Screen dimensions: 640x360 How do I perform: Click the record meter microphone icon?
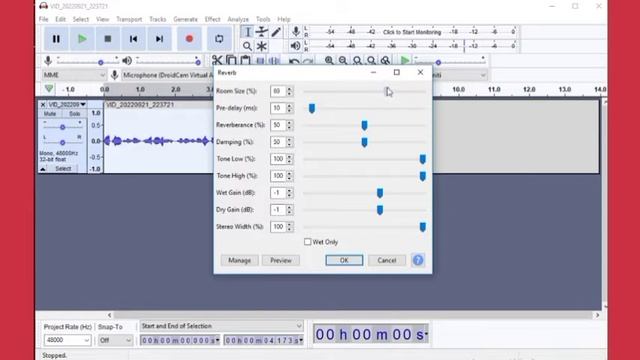point(296,31)
